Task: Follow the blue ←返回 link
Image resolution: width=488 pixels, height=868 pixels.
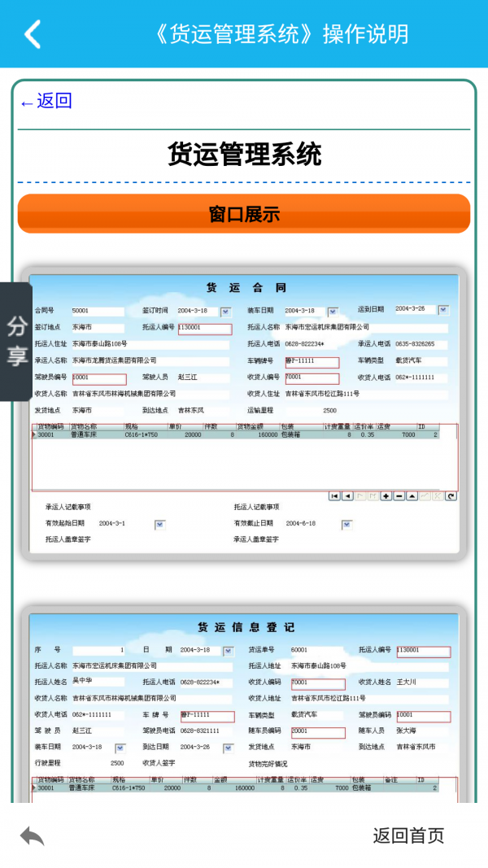Action: (46, 102)
